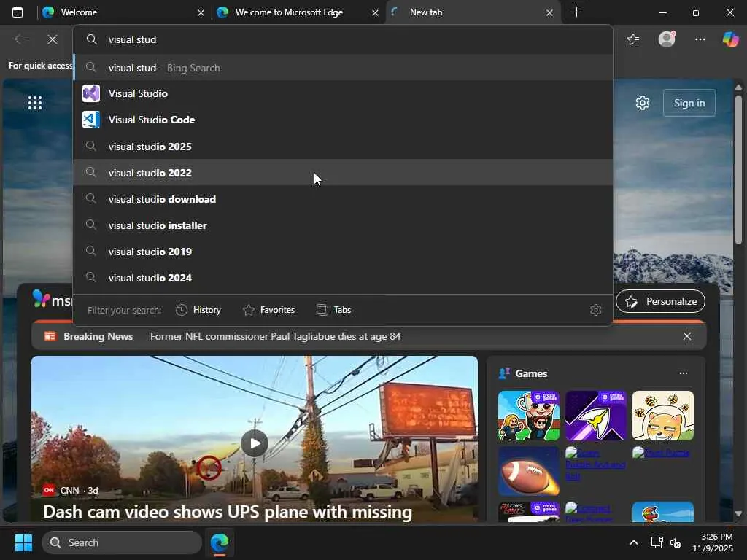
Task: Select suggestion visual studio 2024
Action: click(343, 278)
